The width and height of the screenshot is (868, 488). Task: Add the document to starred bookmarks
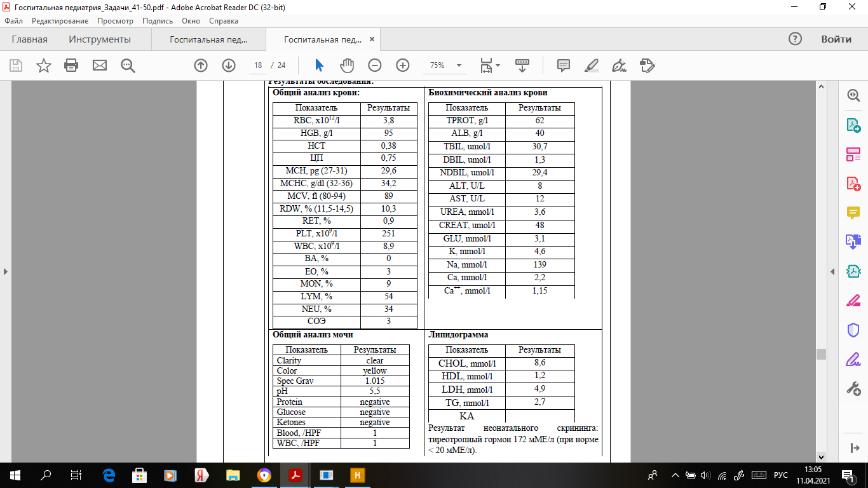click(44, 65)
